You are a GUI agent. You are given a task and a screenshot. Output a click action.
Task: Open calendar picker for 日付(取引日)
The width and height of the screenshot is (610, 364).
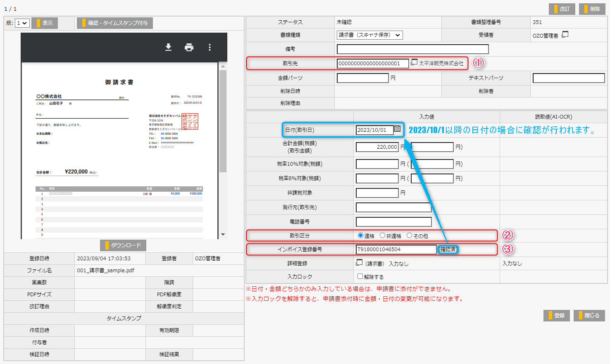pos(397,129)
